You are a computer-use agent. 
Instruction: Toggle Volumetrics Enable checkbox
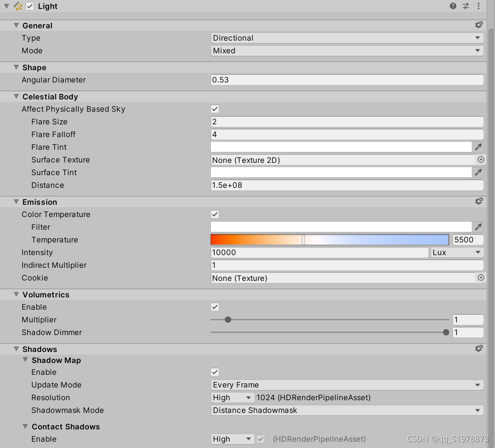click(215, 307)
